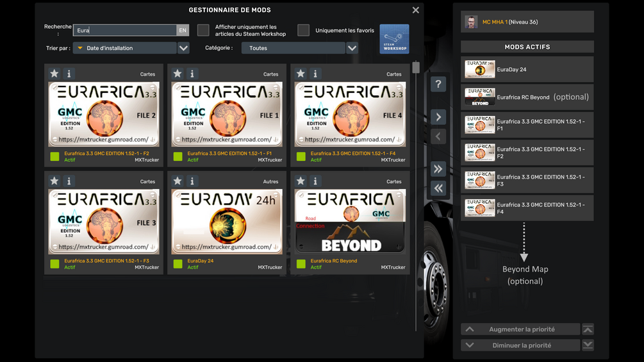
Task: Open the Steam Workshop button
Action: [x=394, y=39]
